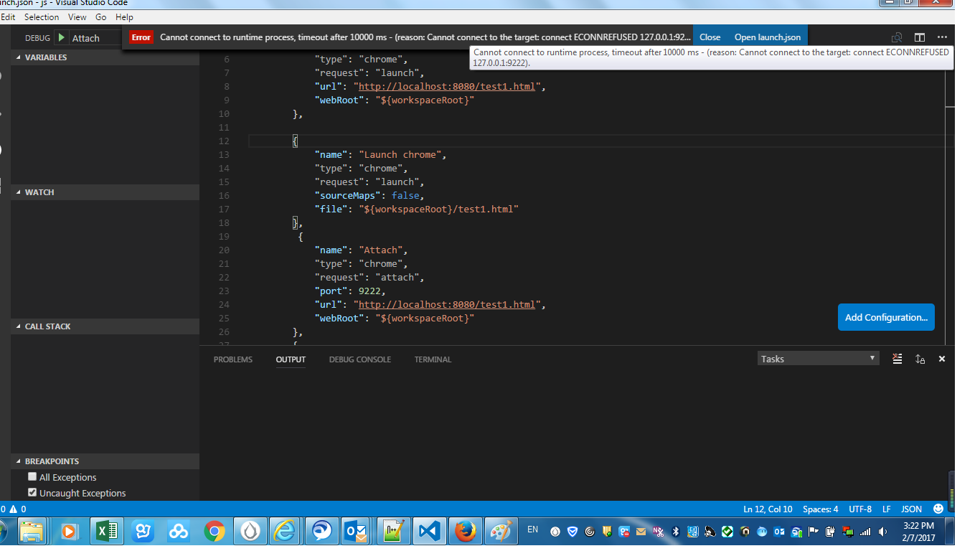Open the debug configuration dropdown showing Attach
The height and width of the screenshot is (551, 980).
(95, 38)
